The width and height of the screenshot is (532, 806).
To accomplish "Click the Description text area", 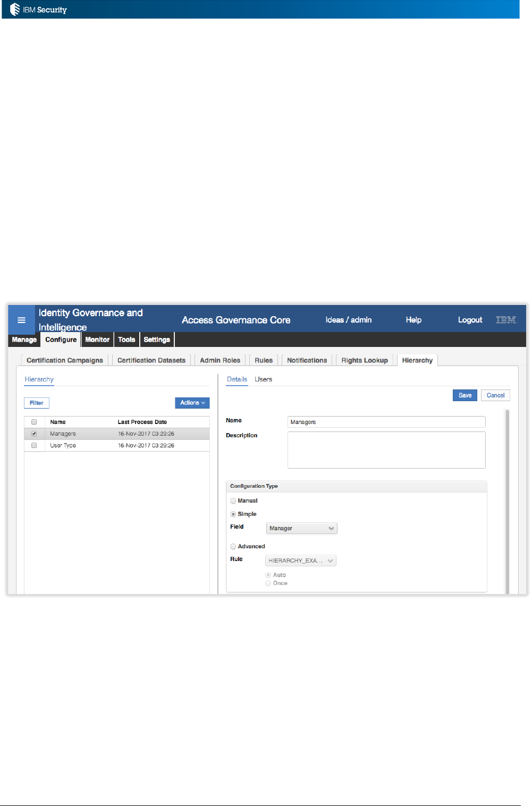I will pyautogui.click(x=386, y=450).
